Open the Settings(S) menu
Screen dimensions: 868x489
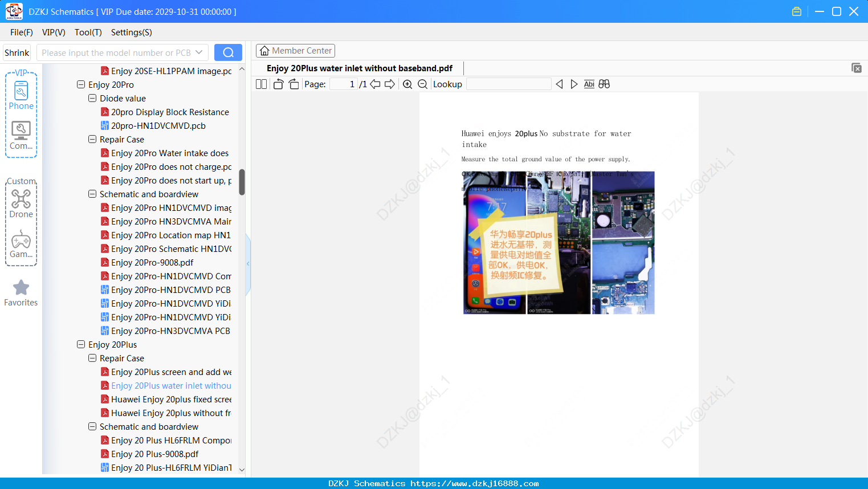[x=131, y=32]
